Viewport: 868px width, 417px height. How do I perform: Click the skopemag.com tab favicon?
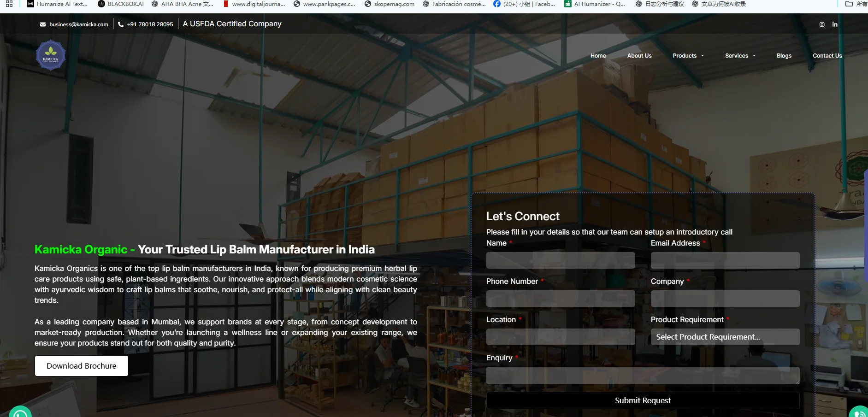click(x=367, y=4)
